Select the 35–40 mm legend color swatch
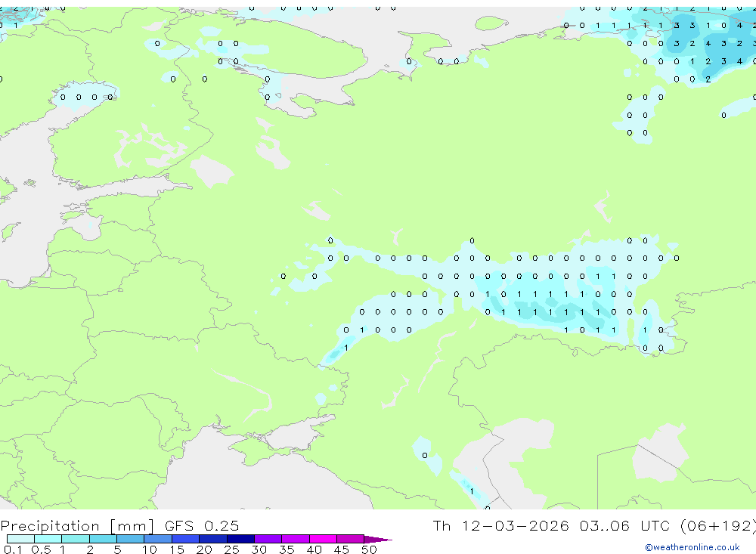 pos(296,539)
